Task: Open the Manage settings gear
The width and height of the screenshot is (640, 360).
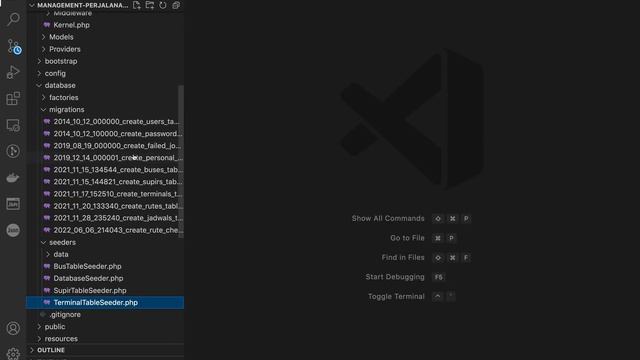Action: coord(13,353)
